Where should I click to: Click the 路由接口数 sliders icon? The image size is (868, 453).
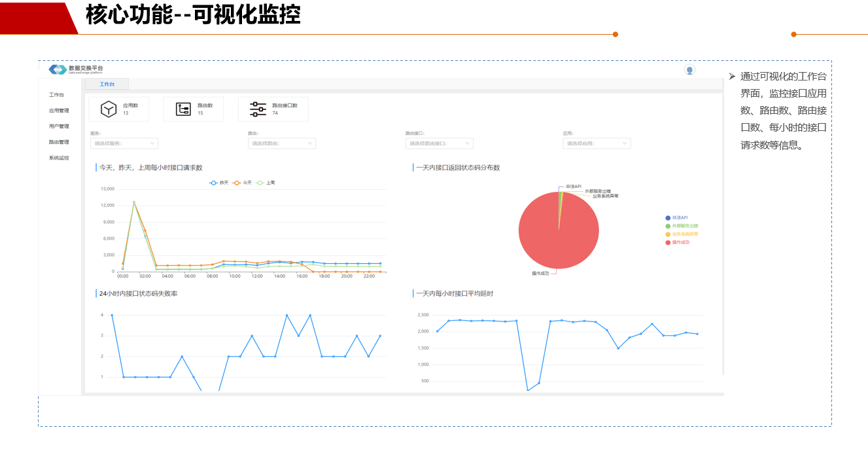point(258,109)
